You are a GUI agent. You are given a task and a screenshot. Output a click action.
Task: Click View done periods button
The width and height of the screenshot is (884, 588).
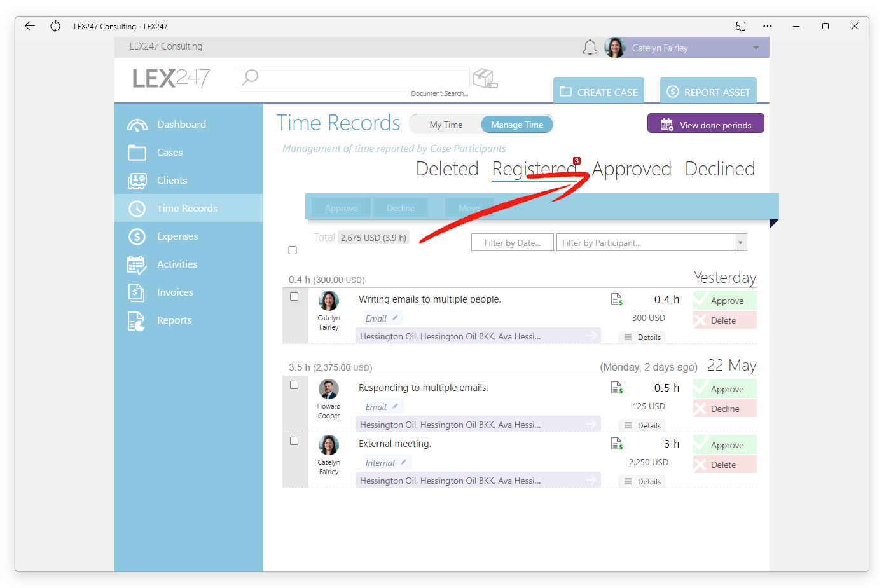(706, 123)
